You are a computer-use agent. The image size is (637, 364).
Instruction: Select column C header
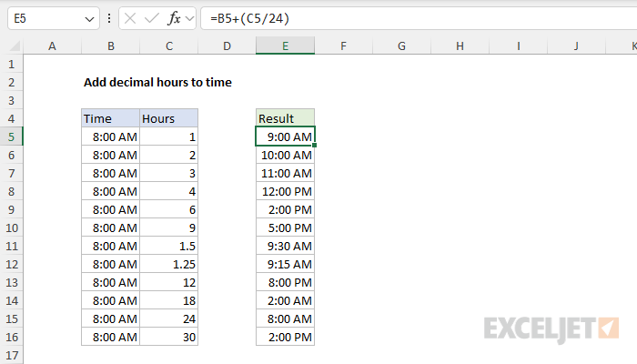pyautogui.click(x=169, y=45)
